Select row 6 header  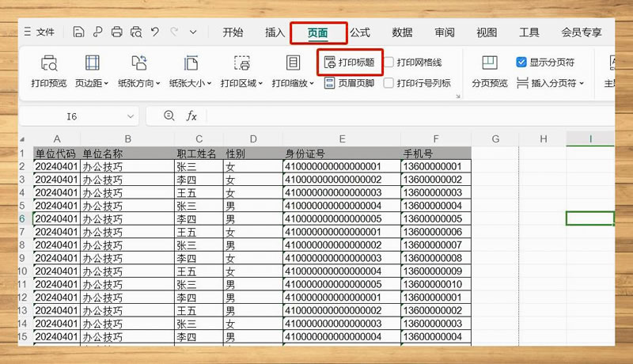(22, 218)
